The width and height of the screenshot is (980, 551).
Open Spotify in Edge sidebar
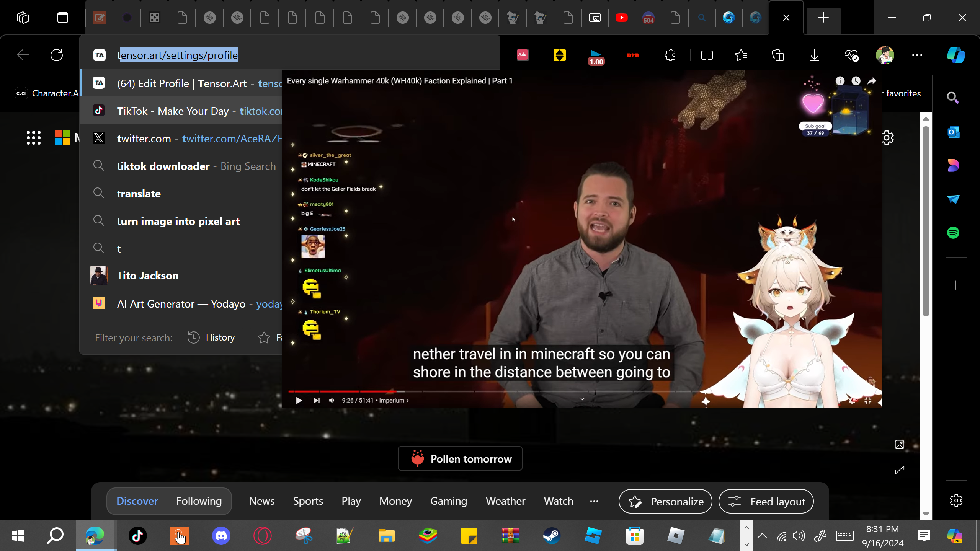coord(953,233)
